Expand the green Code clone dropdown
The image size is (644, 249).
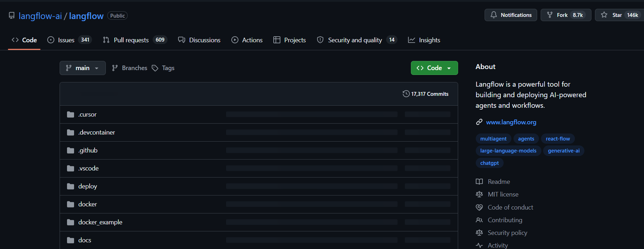pyautogui.click(x=434, y=68)
